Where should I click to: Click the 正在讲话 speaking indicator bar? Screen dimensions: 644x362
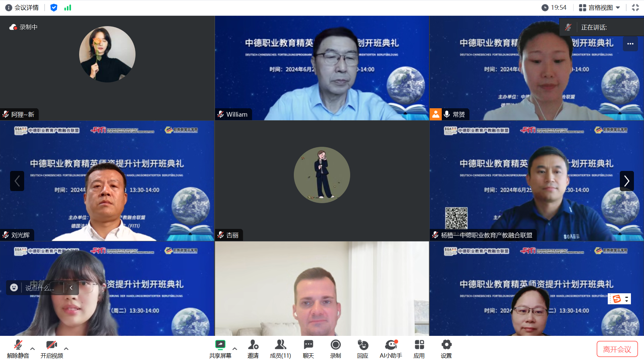602,27
